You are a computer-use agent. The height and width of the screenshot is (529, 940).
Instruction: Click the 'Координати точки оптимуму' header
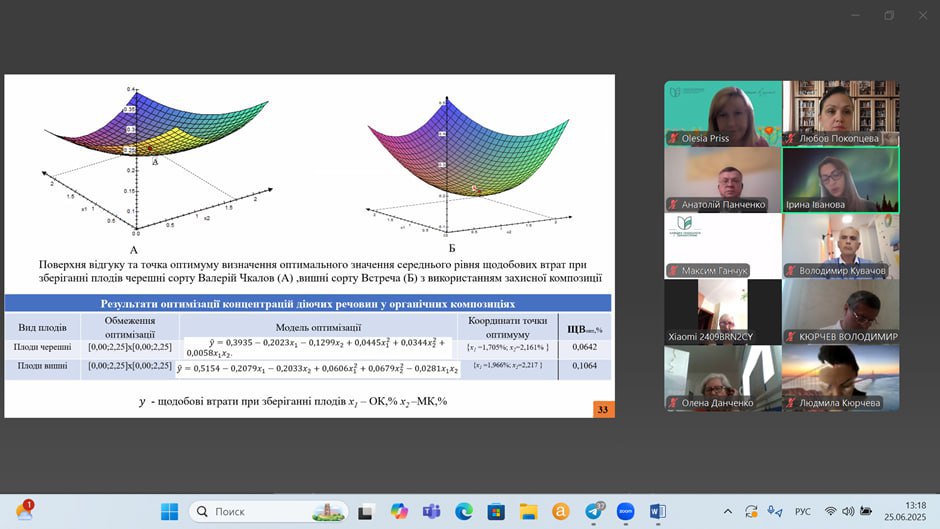(x=508, y=327)
